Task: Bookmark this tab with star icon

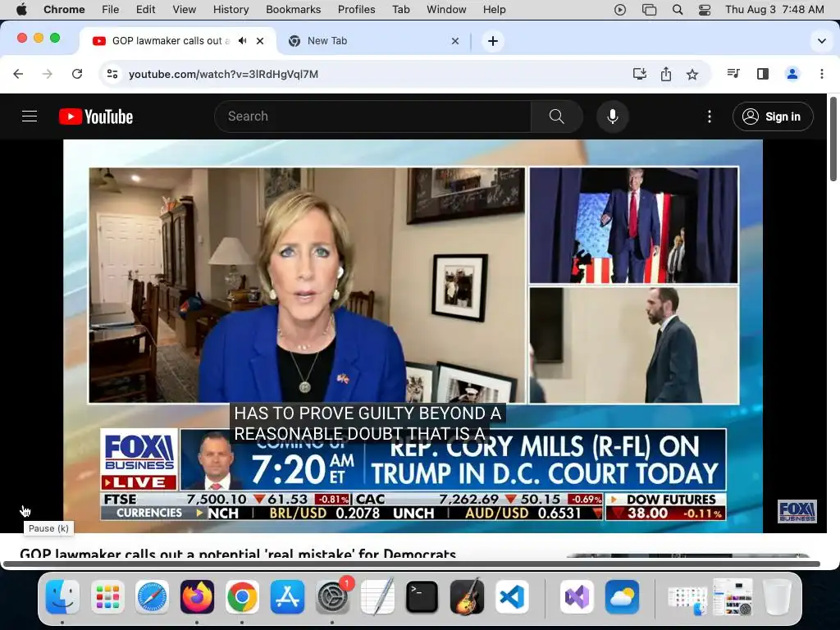Action: 692,74
